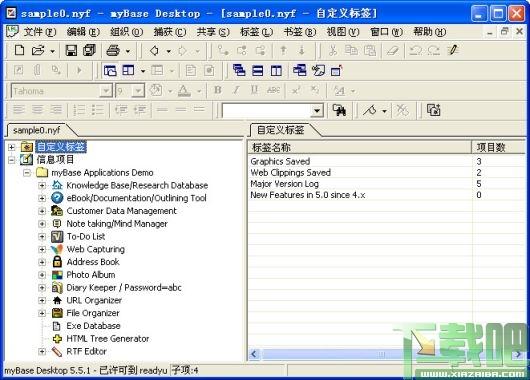Open the font size 9 dropdown
This screenshot has height=380, width=530.
coord(138,91)
